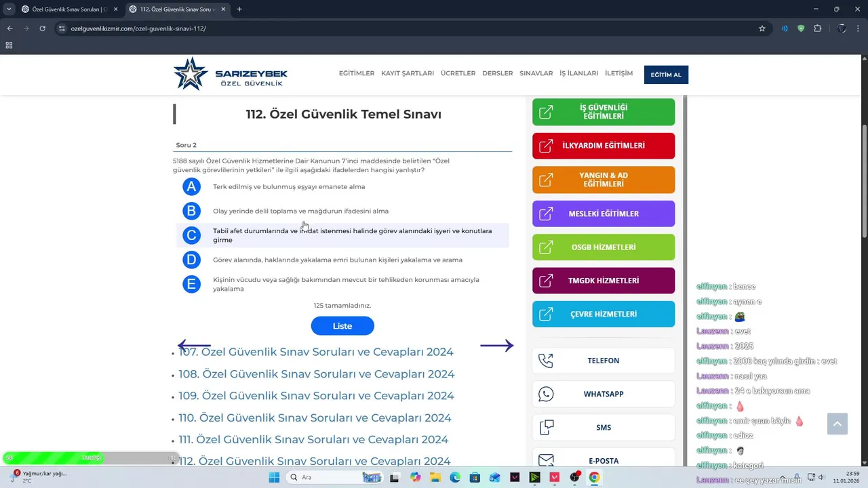
Task: Open Windows Start menu
Action: 274,477
